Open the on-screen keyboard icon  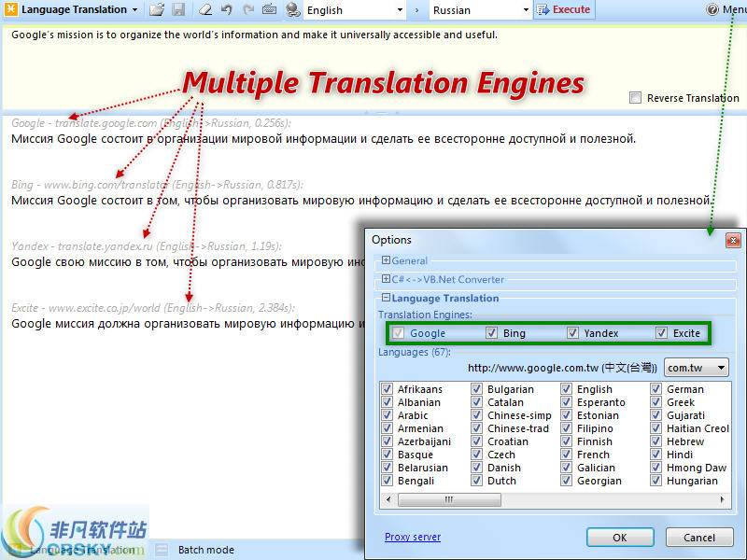(x=269, y=9)
